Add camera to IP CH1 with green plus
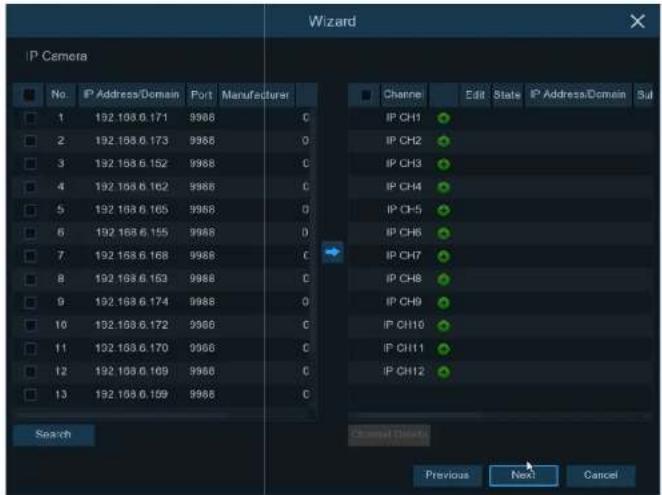662x495 pixels. click(x=443, y=118)
